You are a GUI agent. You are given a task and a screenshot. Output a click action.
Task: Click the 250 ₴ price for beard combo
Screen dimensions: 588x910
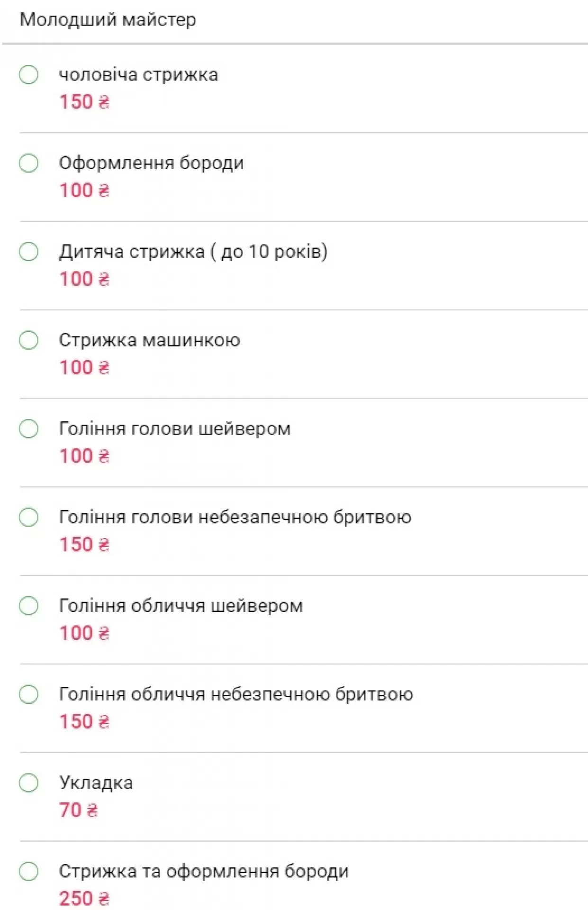pyautogui.click(x=84, y=898)
